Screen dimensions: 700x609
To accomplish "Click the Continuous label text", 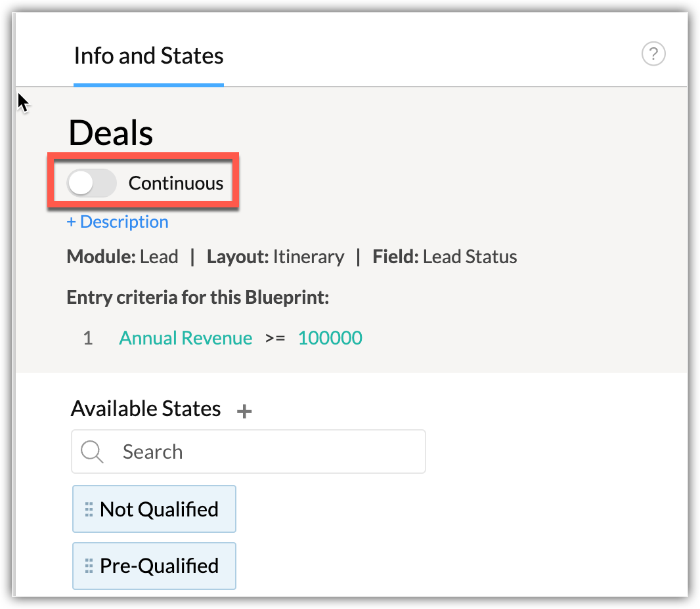I will pos(175,183).
